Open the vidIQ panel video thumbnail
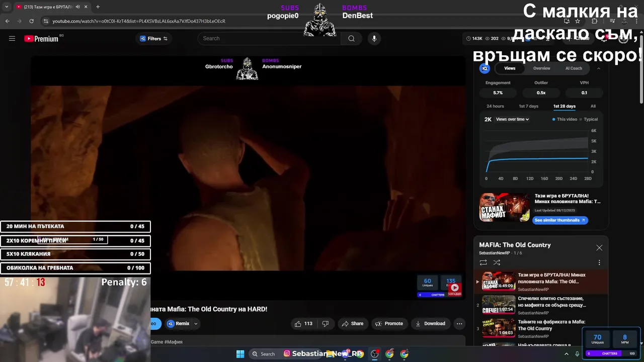 click(x=504, y=207)
